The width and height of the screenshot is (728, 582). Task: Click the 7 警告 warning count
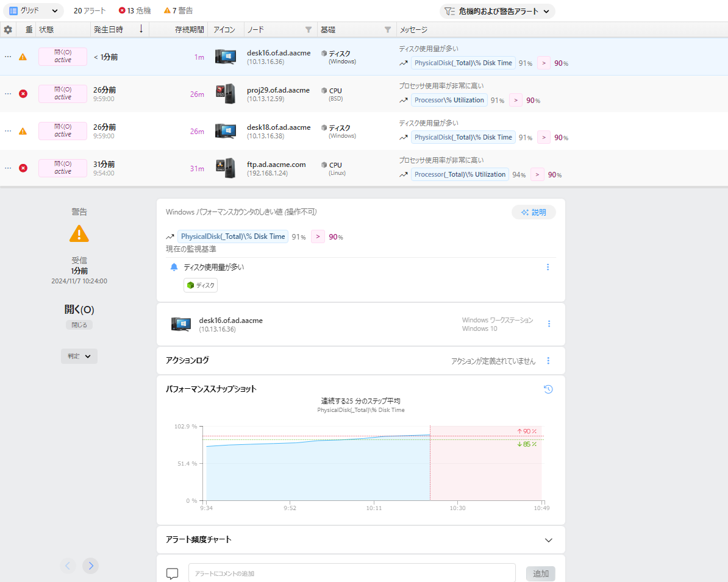click(x=178, y=11)
